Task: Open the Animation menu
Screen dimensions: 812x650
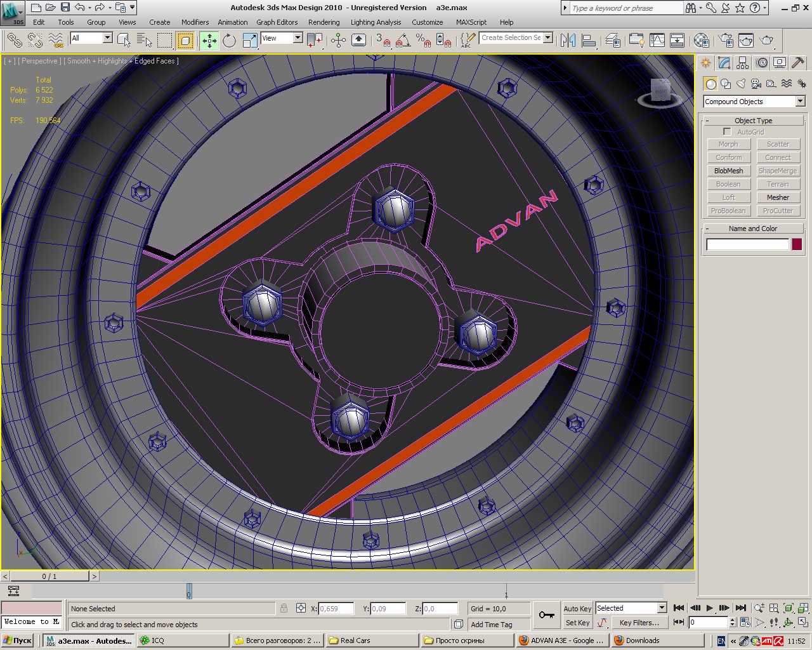Action: click(233, 22)
